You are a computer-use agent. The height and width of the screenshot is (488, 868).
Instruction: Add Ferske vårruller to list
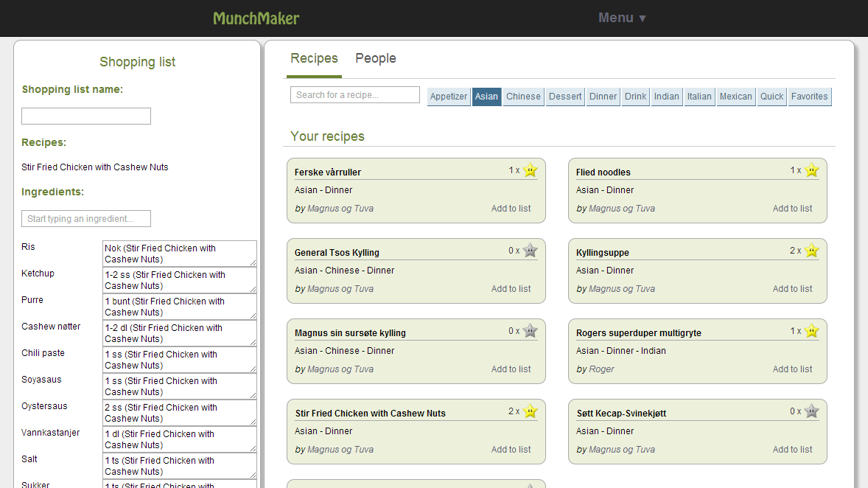point(511,209)
